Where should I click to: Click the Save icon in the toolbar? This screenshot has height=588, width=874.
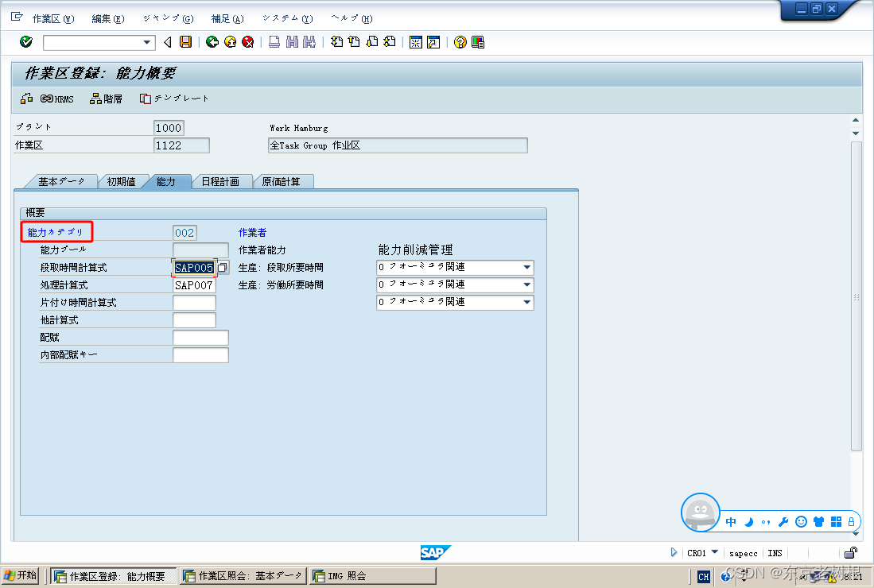185,42
